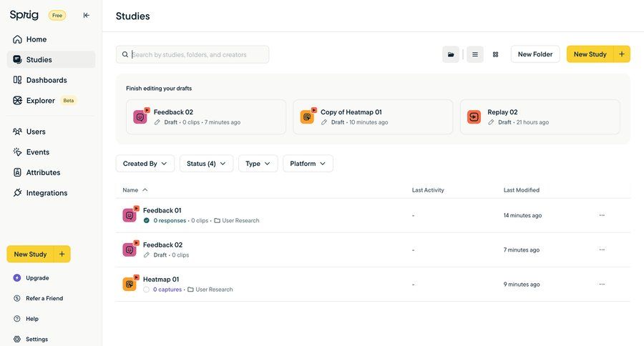Click the Home house icon
Viewport: 644px width, 346px height.
click(x=17, y=39)
